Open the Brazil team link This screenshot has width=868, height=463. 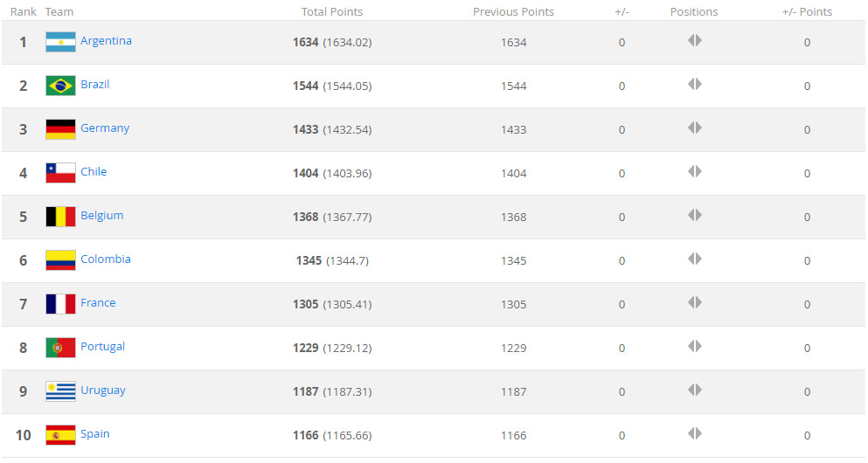pos(95,85)
